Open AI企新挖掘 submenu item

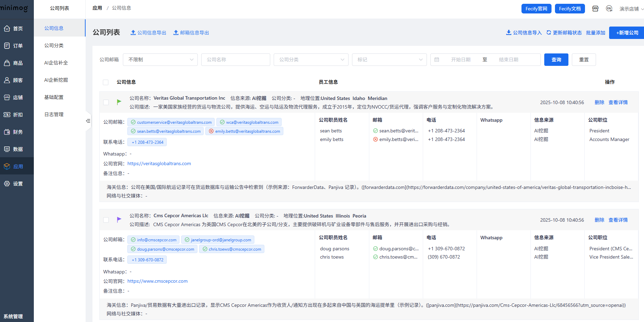56,80
